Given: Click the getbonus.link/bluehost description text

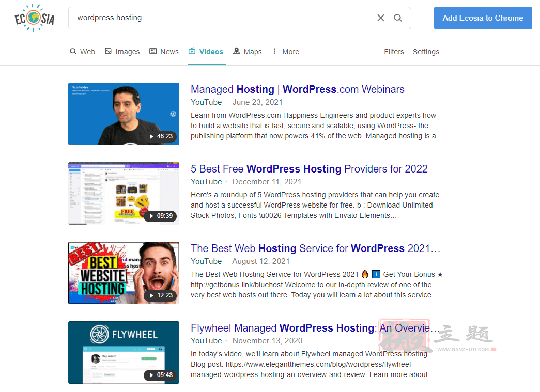Looking at the screenshot, I should click(x=316, y=285).
